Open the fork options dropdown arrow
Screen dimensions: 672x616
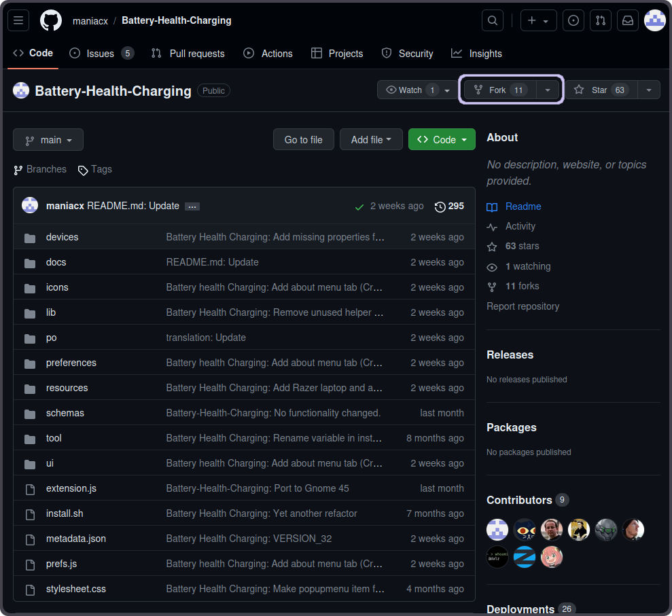pyautogui.click(x=548, y=90)
